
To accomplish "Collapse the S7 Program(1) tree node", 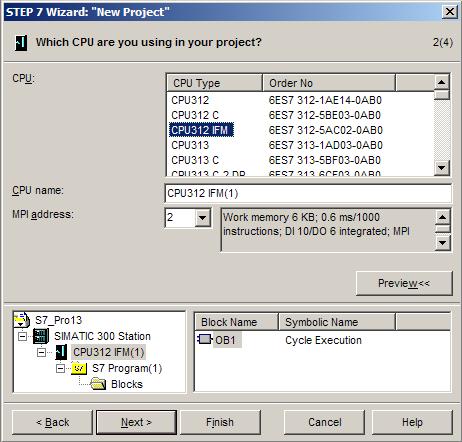I will coord(61,368).
